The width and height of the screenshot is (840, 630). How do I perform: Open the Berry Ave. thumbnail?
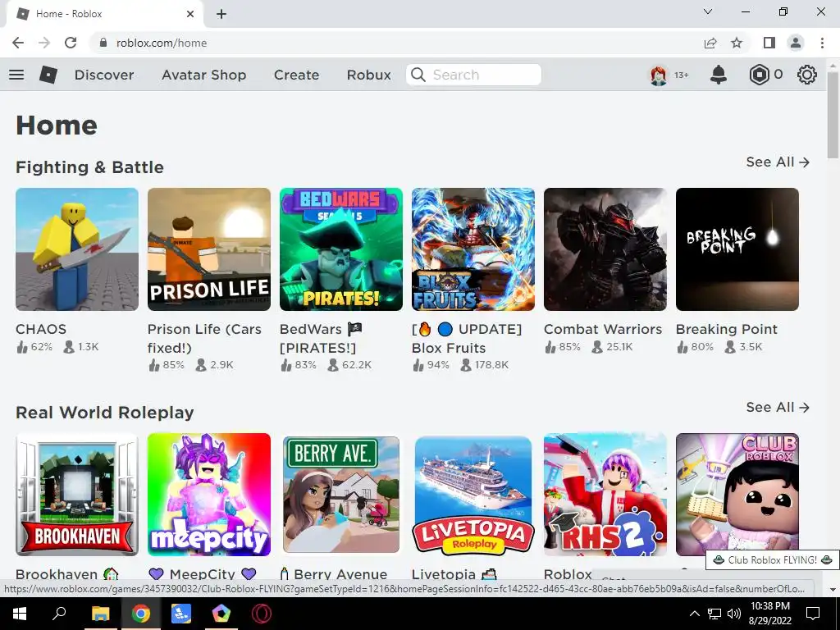341,495
